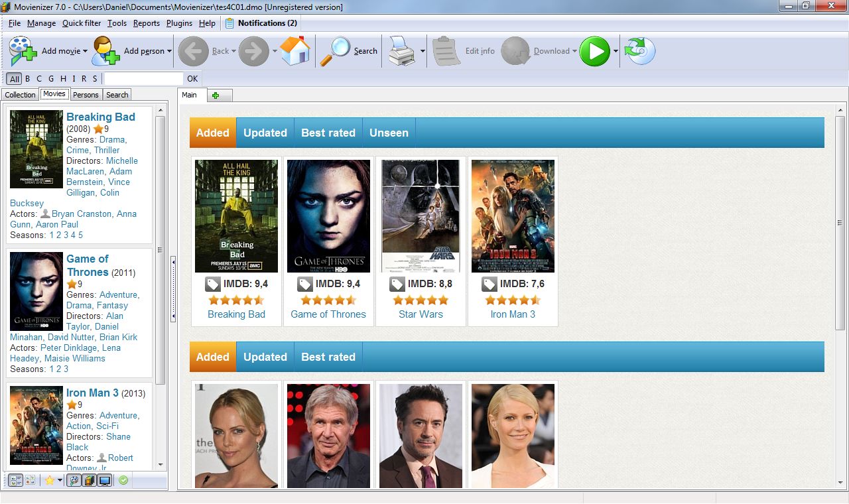This screenshot has height=504, width=849.
Task: Click the green Play button
Action: [594, 51]
